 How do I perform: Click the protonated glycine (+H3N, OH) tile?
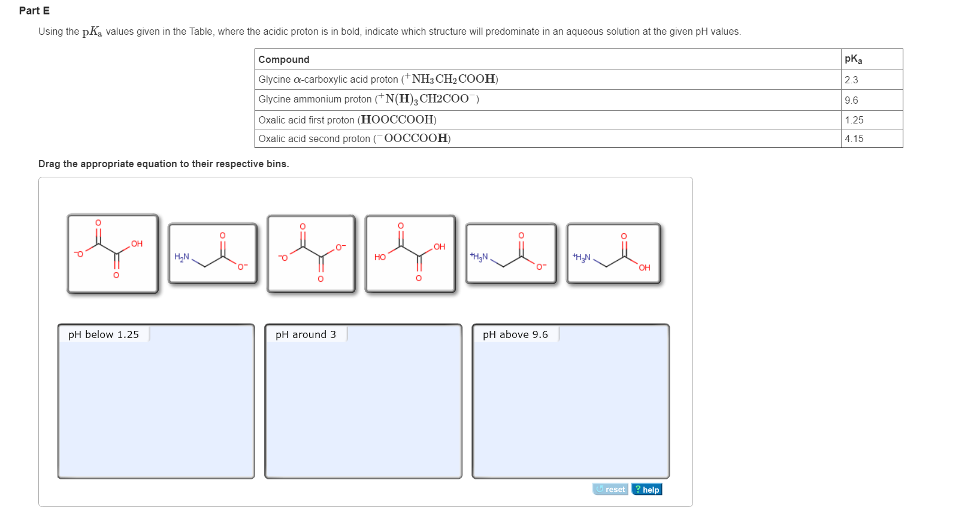[613, 253]
